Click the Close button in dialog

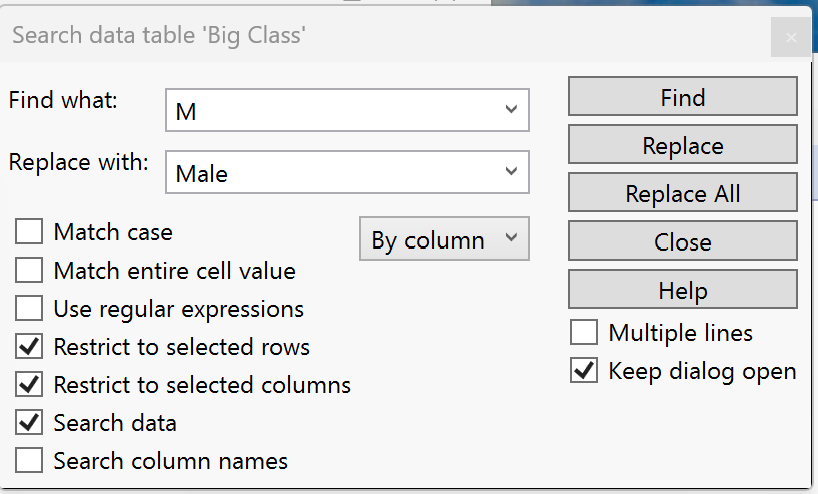682,242
